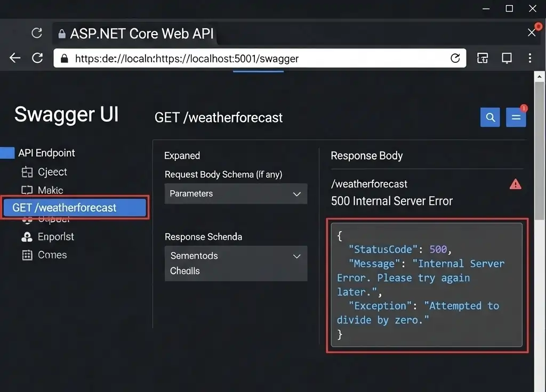Click the Response Body heading
Viewport: 546px width, 392px height.
(x=367, y=156)
